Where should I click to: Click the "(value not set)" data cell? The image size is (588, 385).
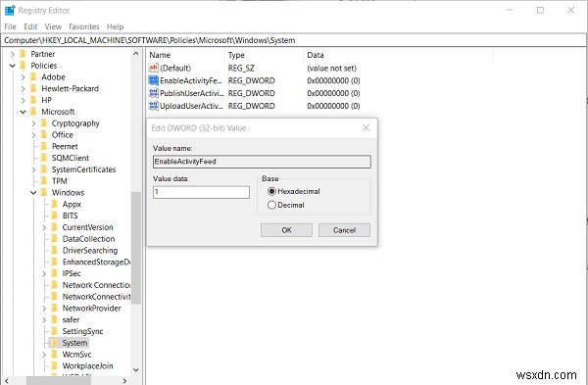point(331,68)
